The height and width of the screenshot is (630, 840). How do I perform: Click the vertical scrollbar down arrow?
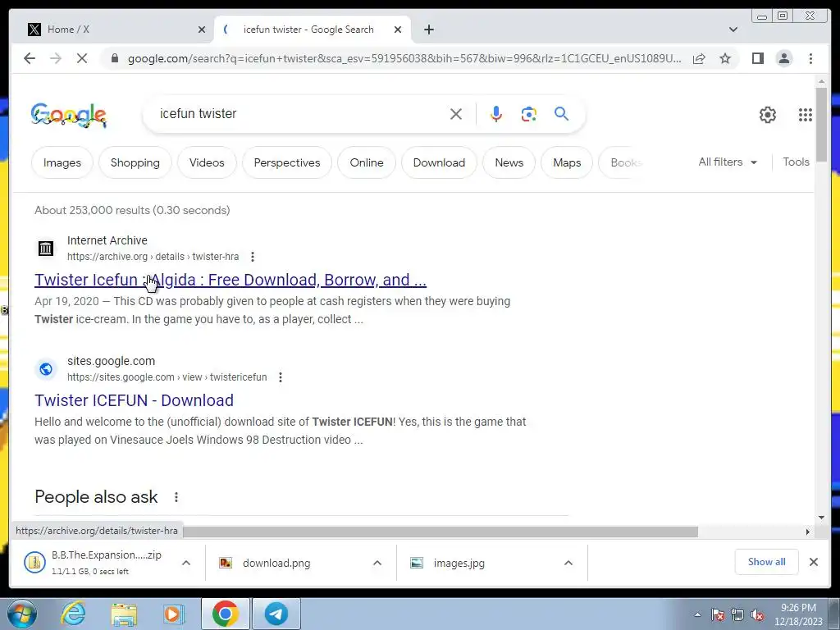pyautogui.click(x=821, y=518)
